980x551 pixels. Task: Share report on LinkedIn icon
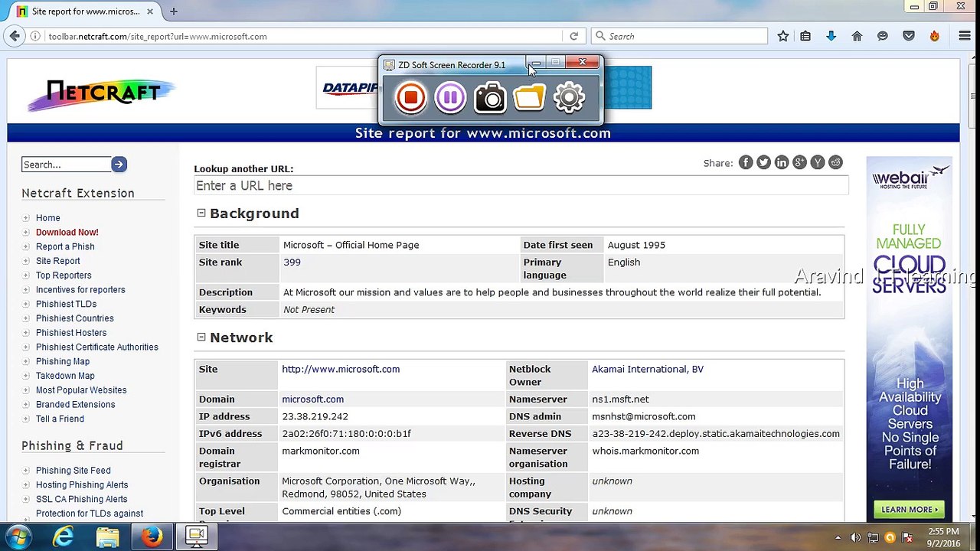coord(782,162)
